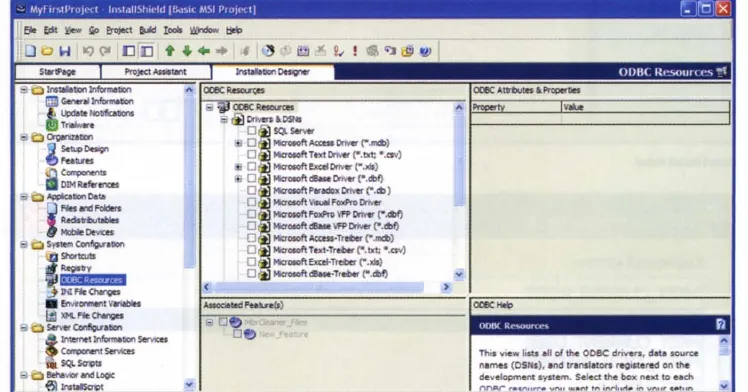The width and height of the screenshot is (748, 392).
Task: Open the File menu
Action: (x=30, y=30)
